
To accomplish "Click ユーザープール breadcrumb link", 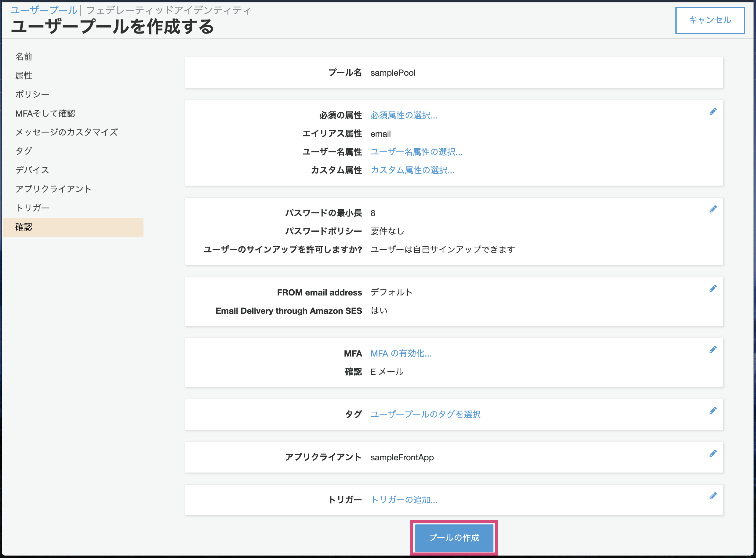I will click(44, 10).
